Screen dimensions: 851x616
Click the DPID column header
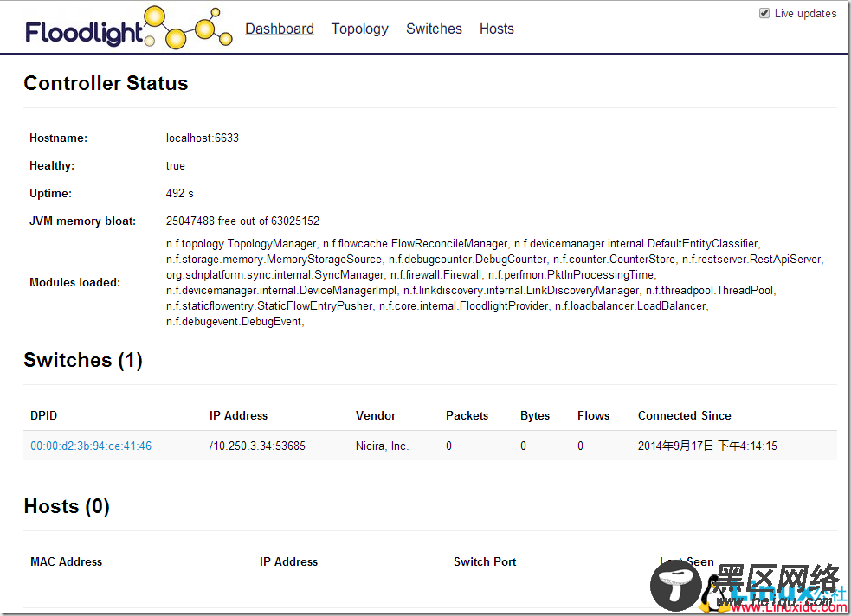(x=43, y=415)
